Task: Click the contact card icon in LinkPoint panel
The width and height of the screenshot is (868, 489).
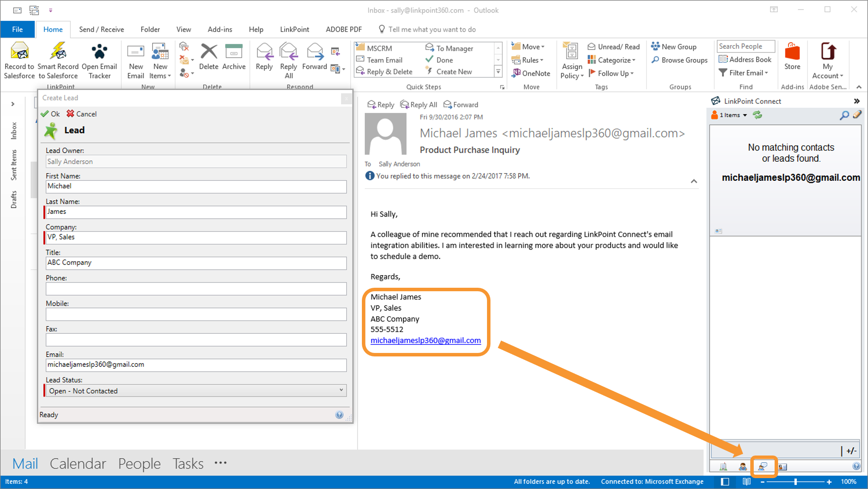Action: point(783,467)
